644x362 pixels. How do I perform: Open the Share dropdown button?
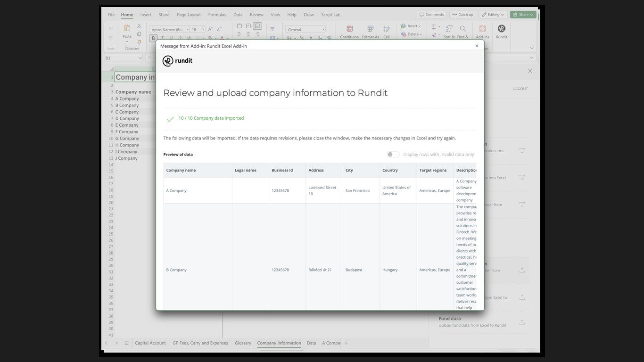click(x=523, y=15)
